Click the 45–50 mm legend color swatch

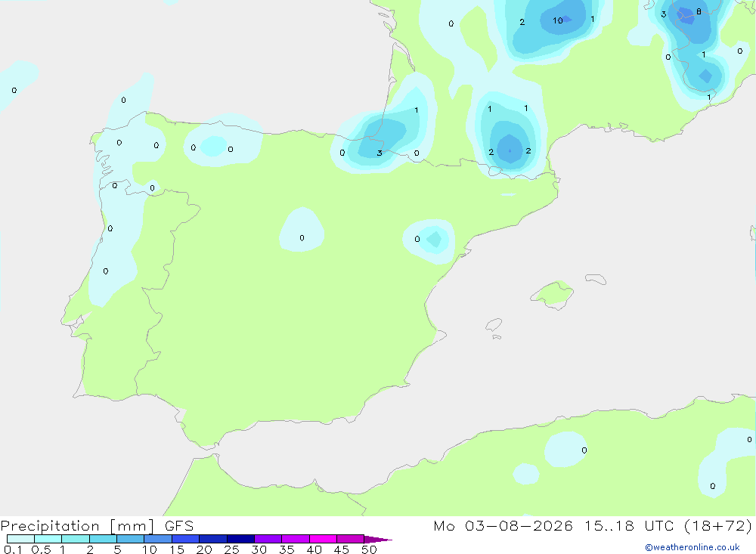click(350, 539)
